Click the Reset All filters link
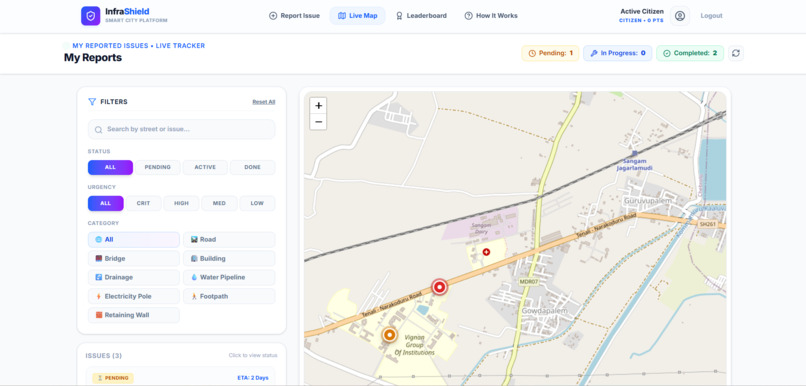806x386 pixels. (264, 102)
